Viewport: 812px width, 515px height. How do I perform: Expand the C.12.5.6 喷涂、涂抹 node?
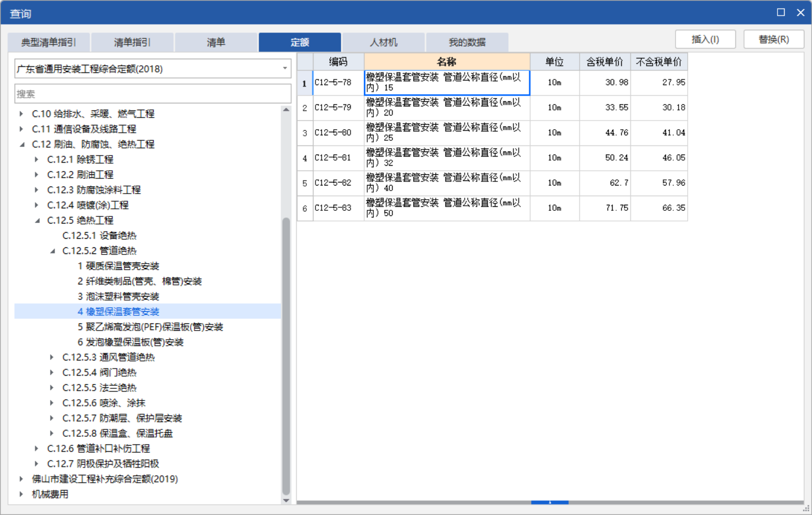pos(52,403)
